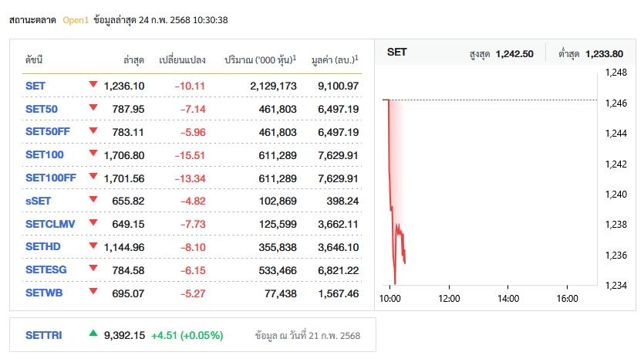Image resolution: width=644 pixels, height=359 pixels.
Task: Click the 12:00 time axis label
Action: pyautogui.click(x=449, y=299)
